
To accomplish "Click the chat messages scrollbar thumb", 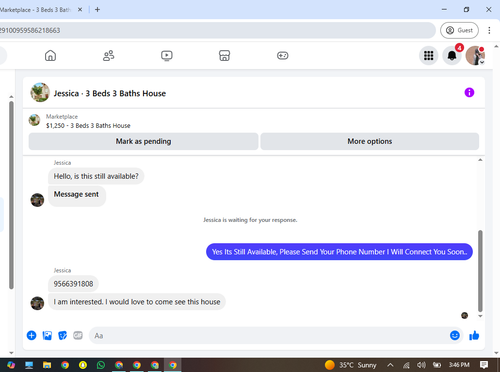I will 480,271.
